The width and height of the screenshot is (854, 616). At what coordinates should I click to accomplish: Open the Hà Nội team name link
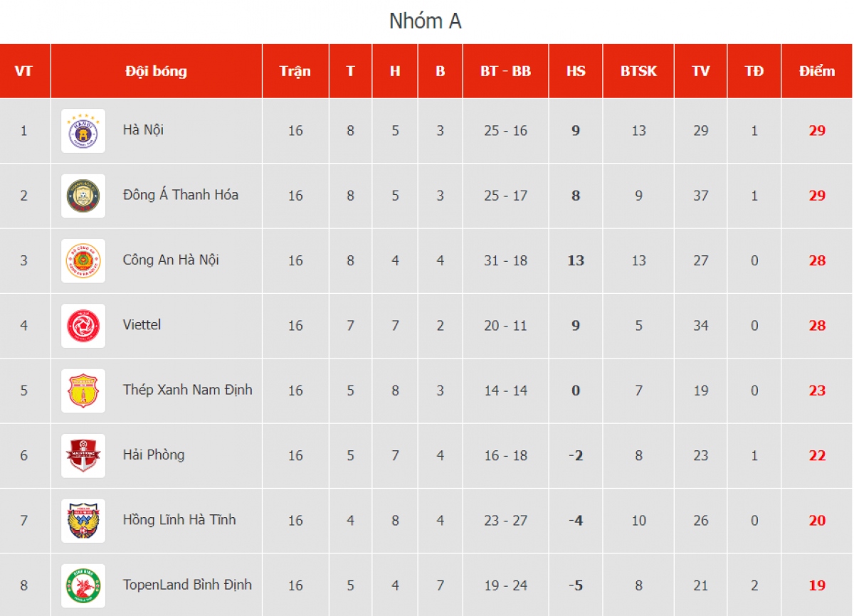pos(144,130)
